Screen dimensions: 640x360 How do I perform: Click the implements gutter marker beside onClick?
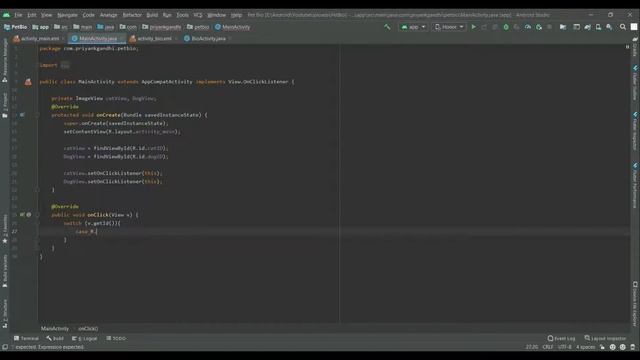22,215
